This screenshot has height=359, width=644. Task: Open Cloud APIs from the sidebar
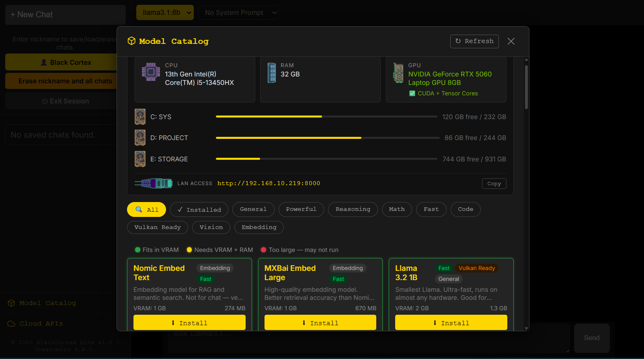tap(41, 324)
